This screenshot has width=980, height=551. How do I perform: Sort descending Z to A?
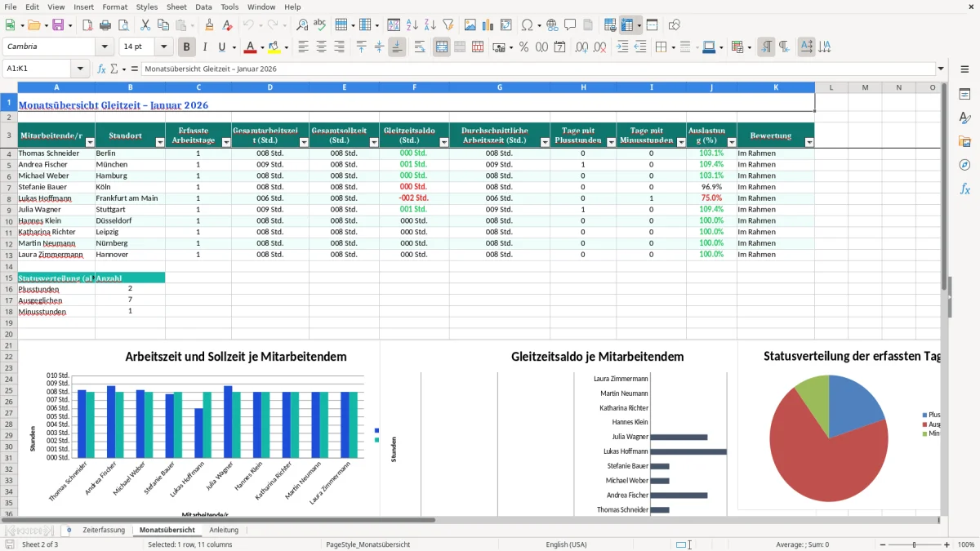click(430, 25)
